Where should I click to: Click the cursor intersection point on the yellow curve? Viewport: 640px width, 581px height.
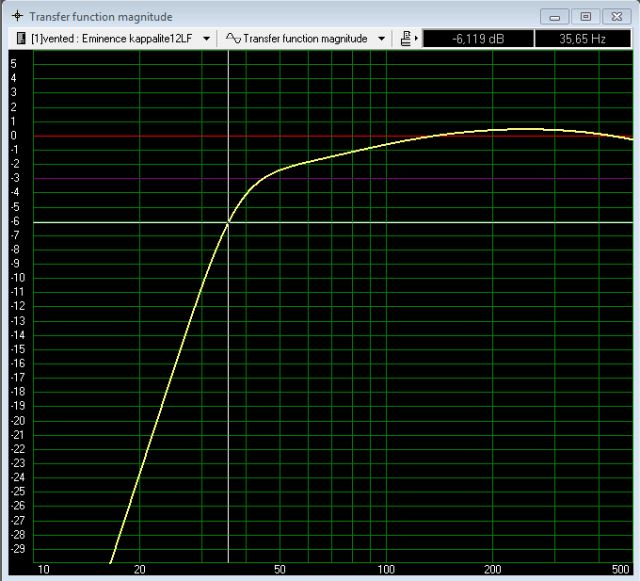229,222
